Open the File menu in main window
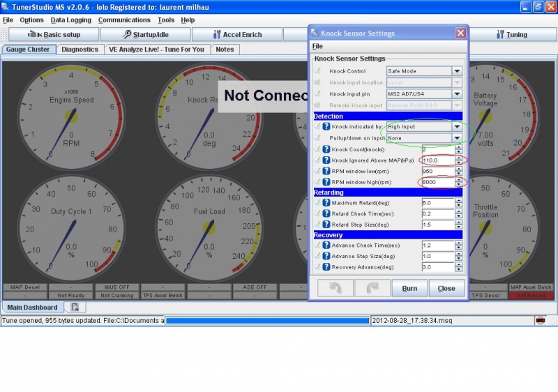 [8, 20]
